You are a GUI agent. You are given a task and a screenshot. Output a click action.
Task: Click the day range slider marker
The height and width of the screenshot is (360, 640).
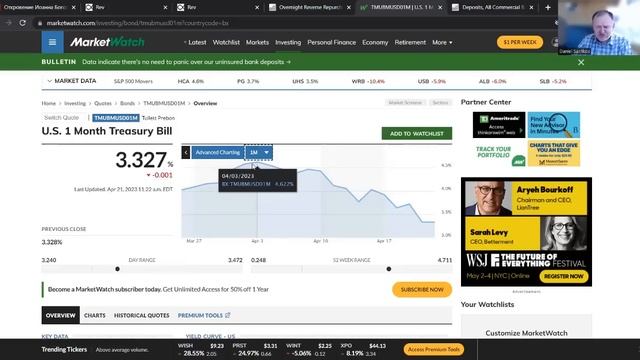tap(118, 269)
